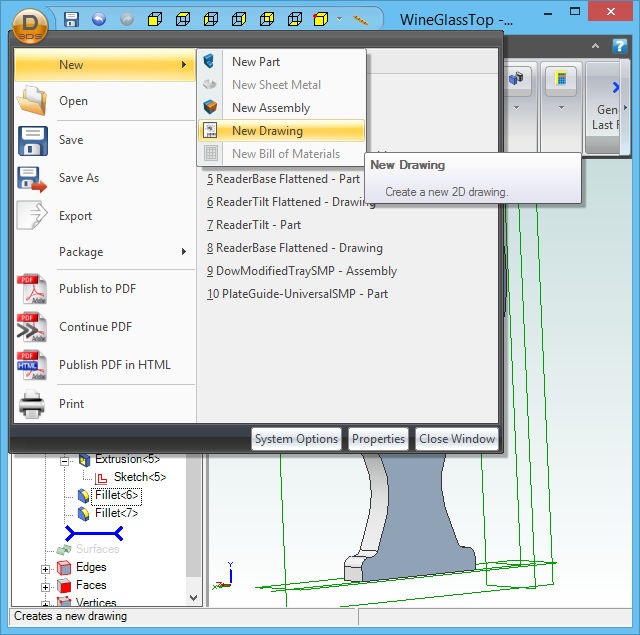The image size is (640, 635).
Task: Click the grayed Redo arrow icon
Action: [x=127, y=19]
